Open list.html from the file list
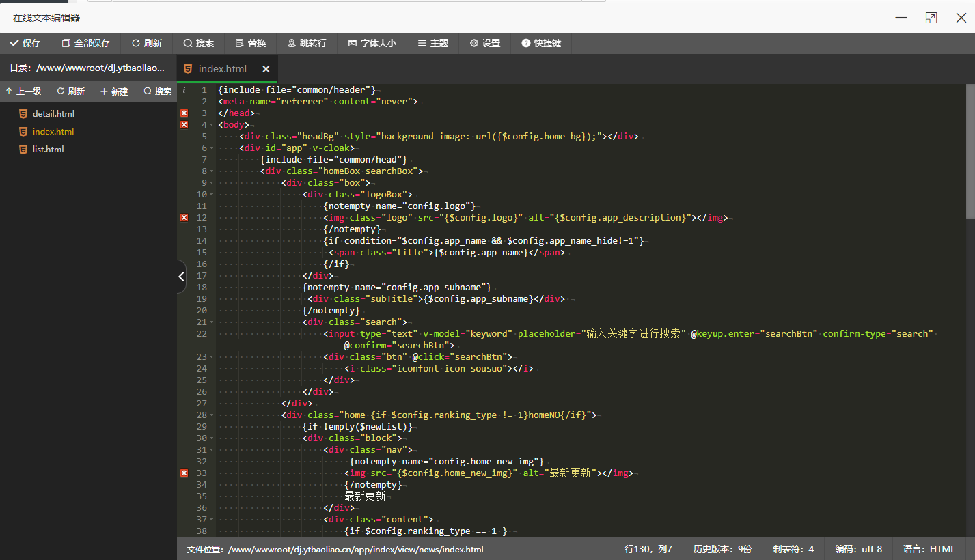 pos(48,150)
